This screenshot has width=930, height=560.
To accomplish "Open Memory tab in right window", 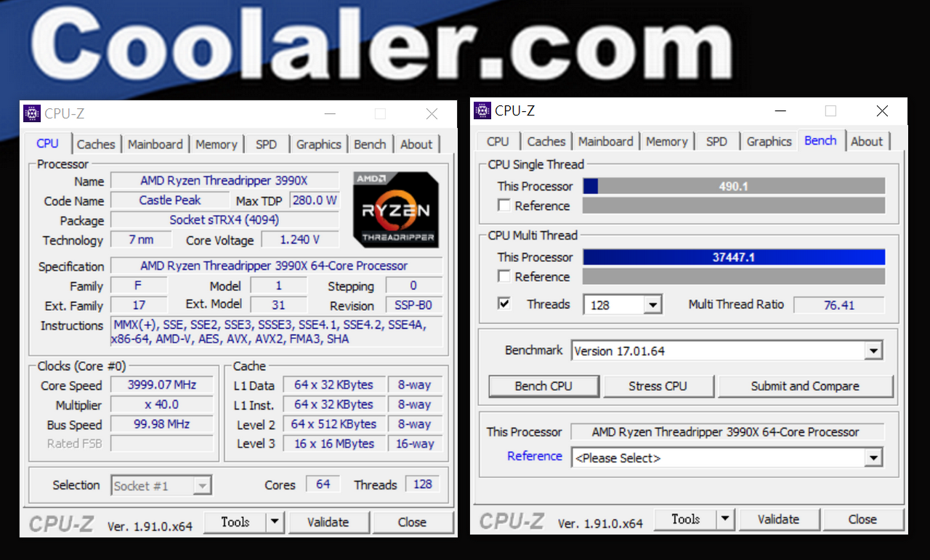I will click(x=667, y=142).
